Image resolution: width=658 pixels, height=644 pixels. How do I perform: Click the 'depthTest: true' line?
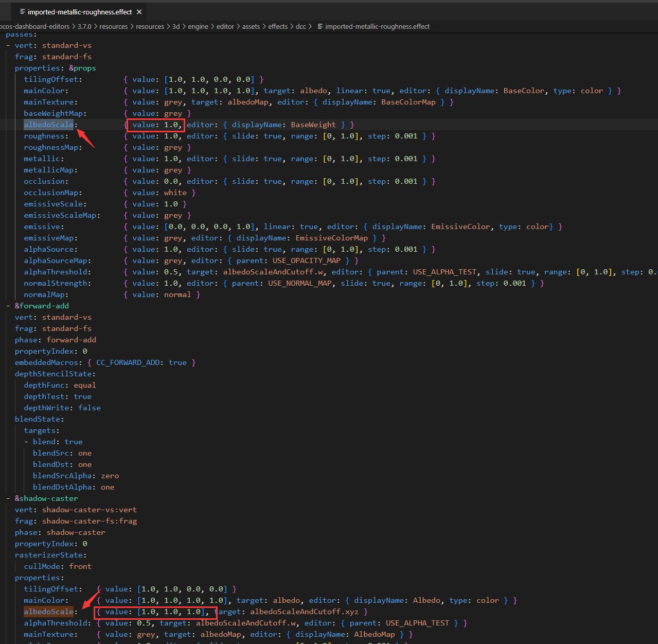click(x=58, y=396)
